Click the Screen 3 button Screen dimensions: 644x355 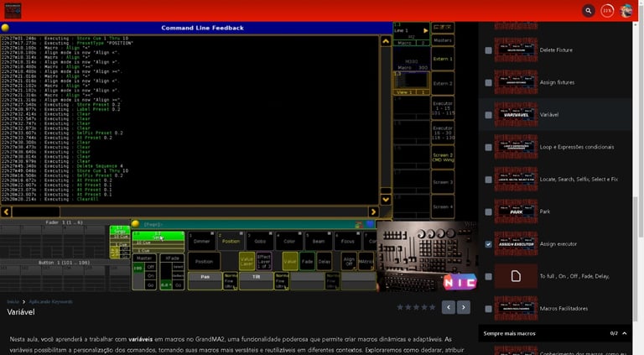click(443, 182)
